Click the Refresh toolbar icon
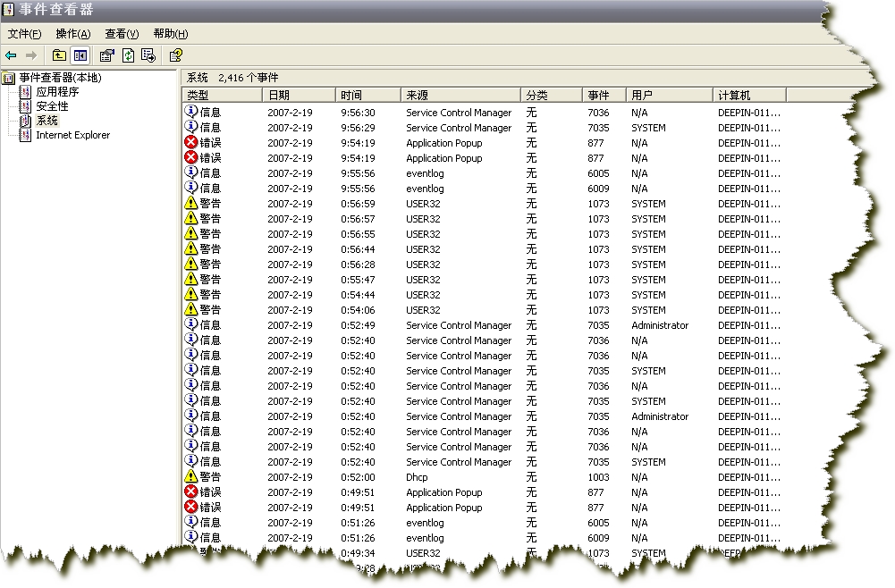The width and height of the screenshot is (895, 588). [128, 55]
